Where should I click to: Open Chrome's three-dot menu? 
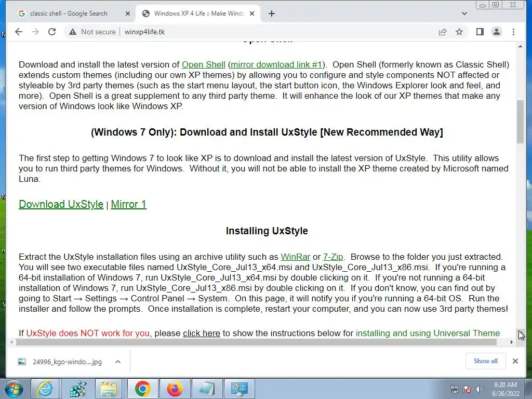[513, 32]
